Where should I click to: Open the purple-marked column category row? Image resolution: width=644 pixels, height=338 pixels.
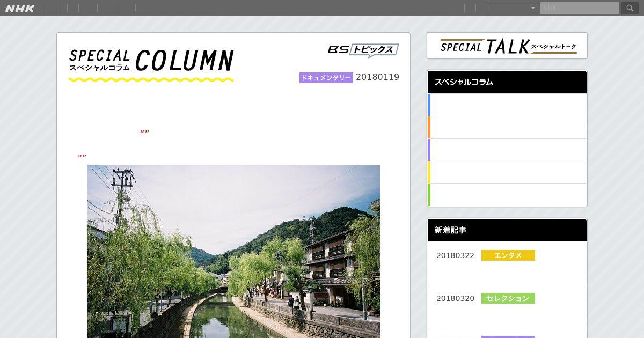click(507, 150)
